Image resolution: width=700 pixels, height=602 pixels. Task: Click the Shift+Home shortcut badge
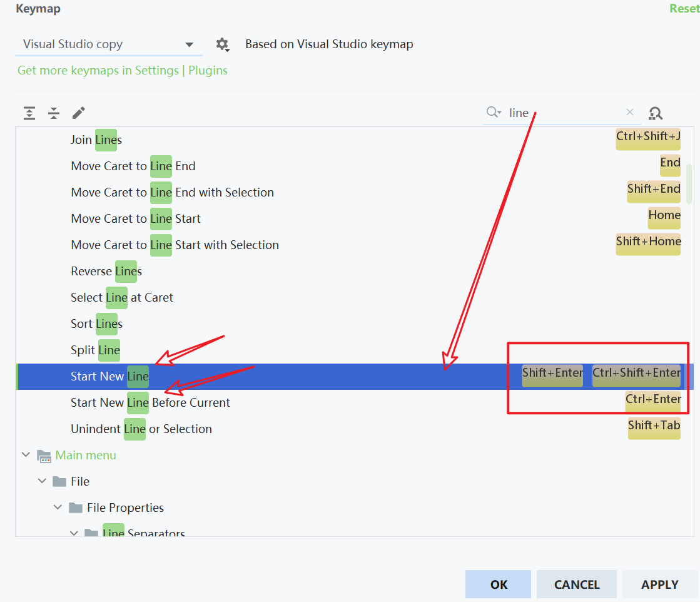pos(648,245)
